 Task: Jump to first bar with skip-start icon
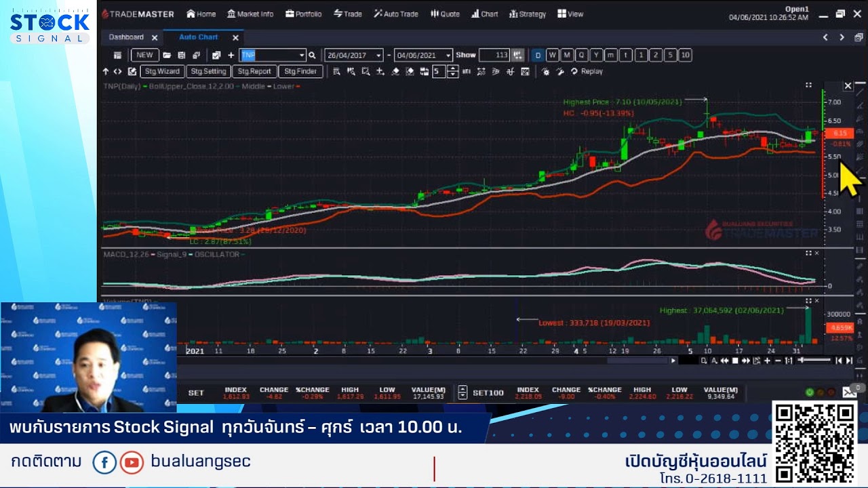click(x=839, y=361)
